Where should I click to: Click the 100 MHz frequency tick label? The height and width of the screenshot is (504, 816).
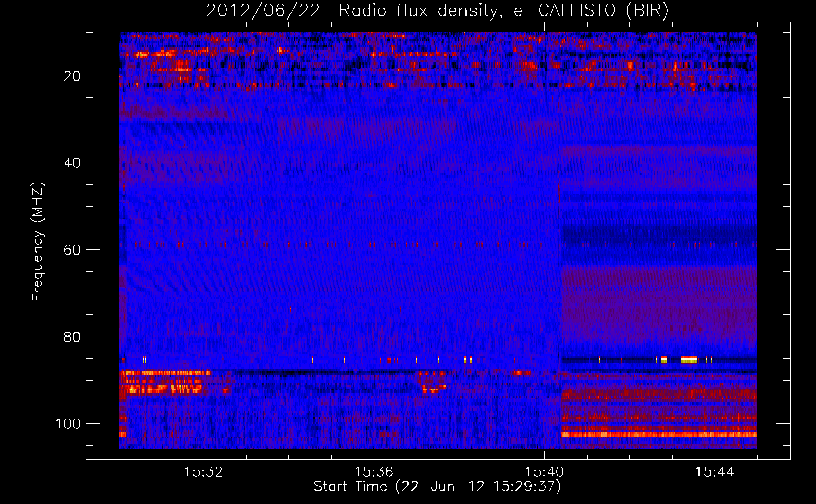coord(68,424)
